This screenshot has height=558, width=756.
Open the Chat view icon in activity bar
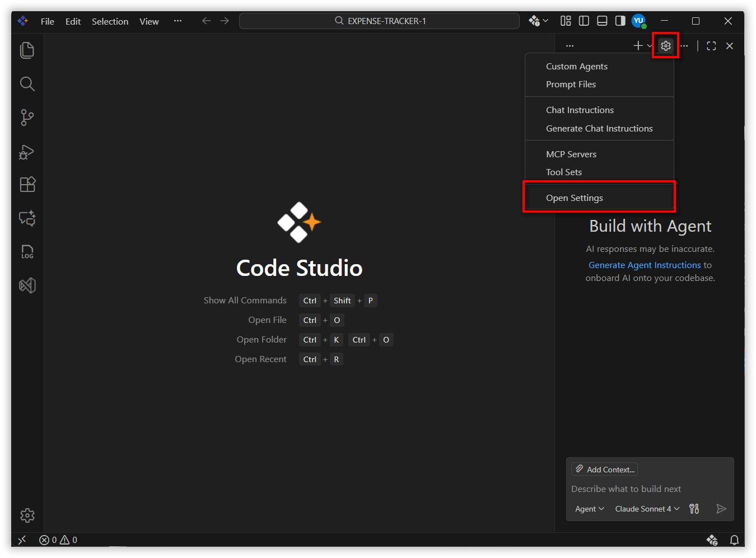pos(27,218)
